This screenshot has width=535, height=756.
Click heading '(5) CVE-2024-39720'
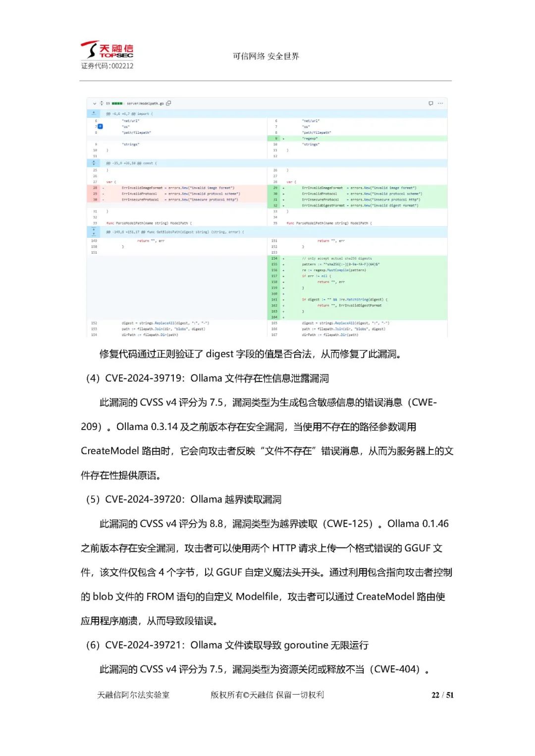click(x=184, y=499)
